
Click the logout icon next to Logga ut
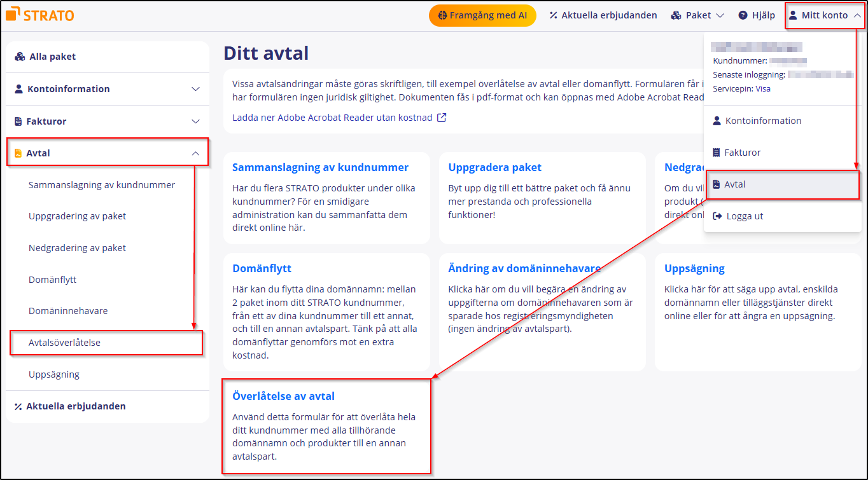point(717,216)
